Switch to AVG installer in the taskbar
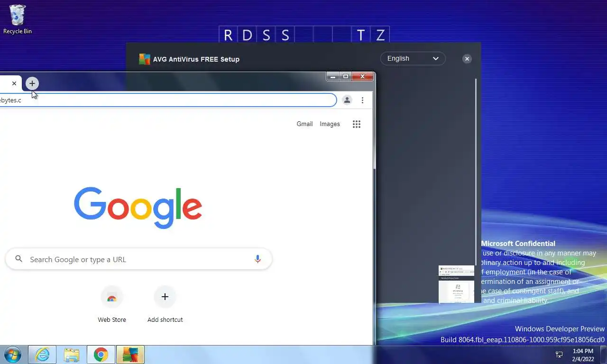The width and height of the screenshot is (607, 364). (x=130, y=355)
